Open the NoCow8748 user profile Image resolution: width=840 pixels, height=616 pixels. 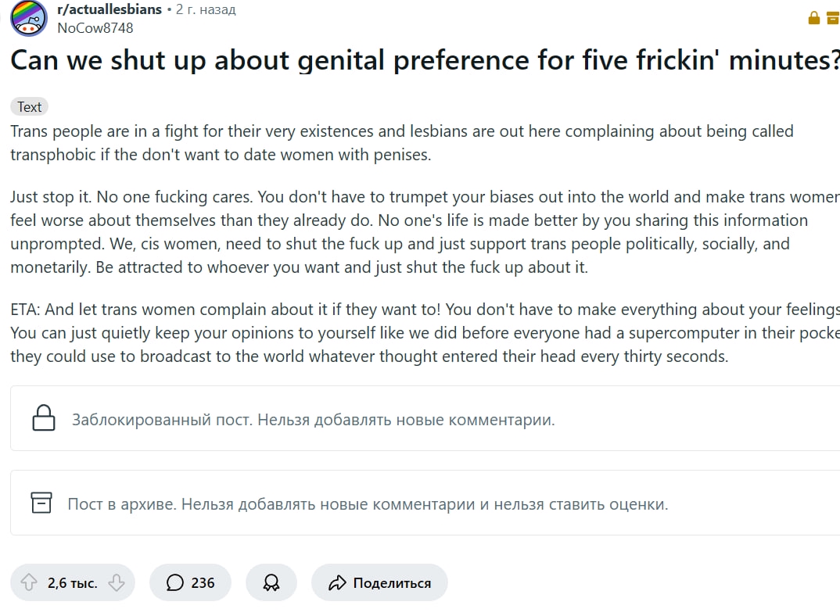click(x=95, y=27)
